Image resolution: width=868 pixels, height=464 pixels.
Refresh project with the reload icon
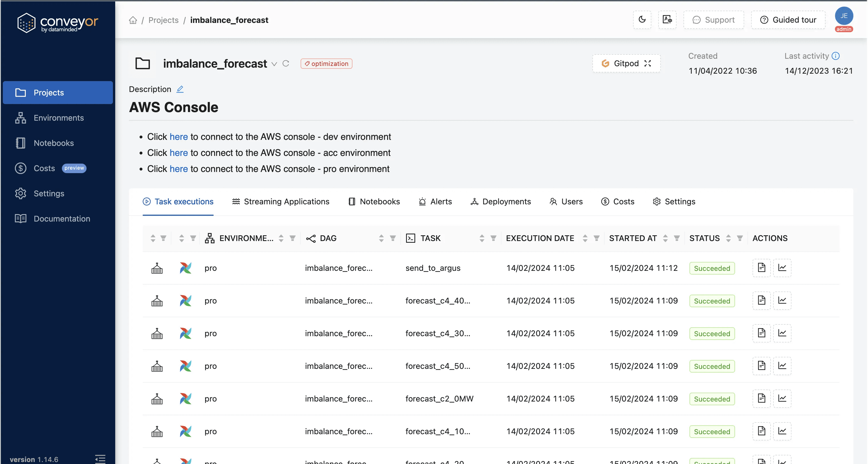pos(286,63)
